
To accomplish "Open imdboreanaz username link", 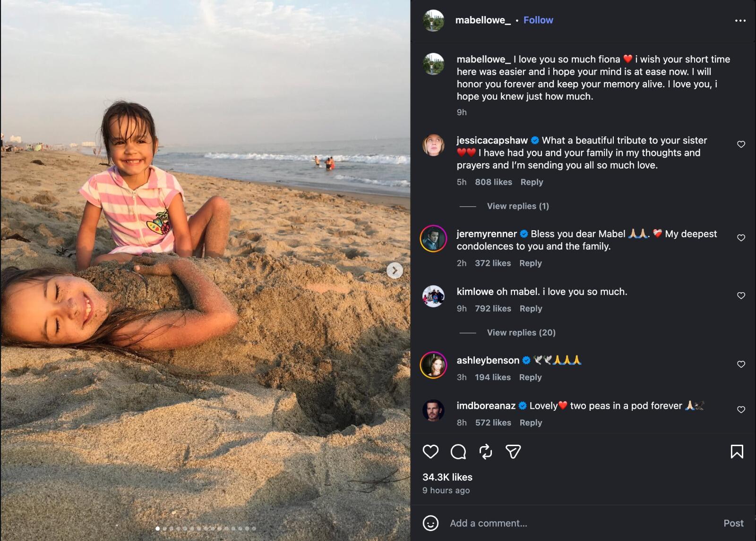I will click(x=486, y=406).
